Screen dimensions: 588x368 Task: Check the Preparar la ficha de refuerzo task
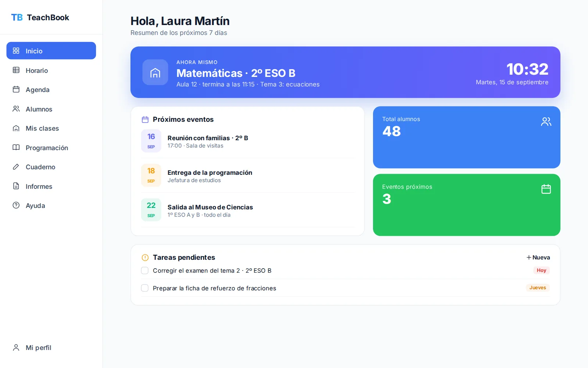click(145, 288)
